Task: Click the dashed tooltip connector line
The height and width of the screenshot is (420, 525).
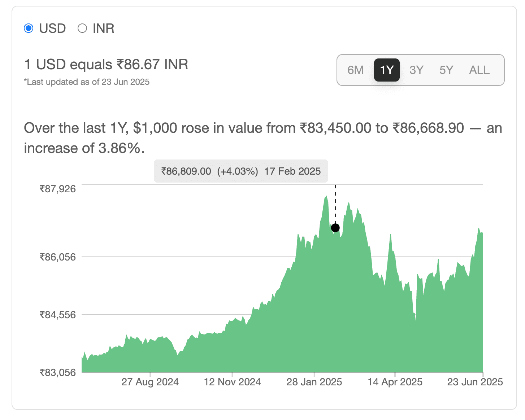Action: [x=335, y=204]
